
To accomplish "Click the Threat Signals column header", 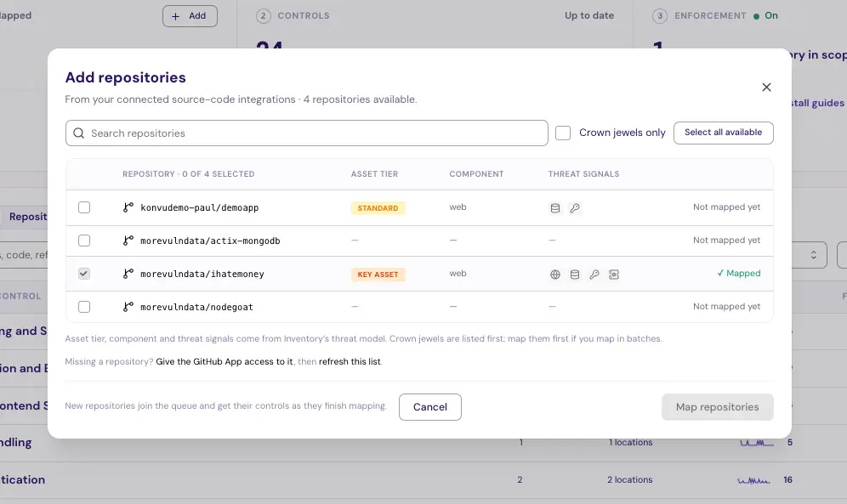I will (584, 174).
